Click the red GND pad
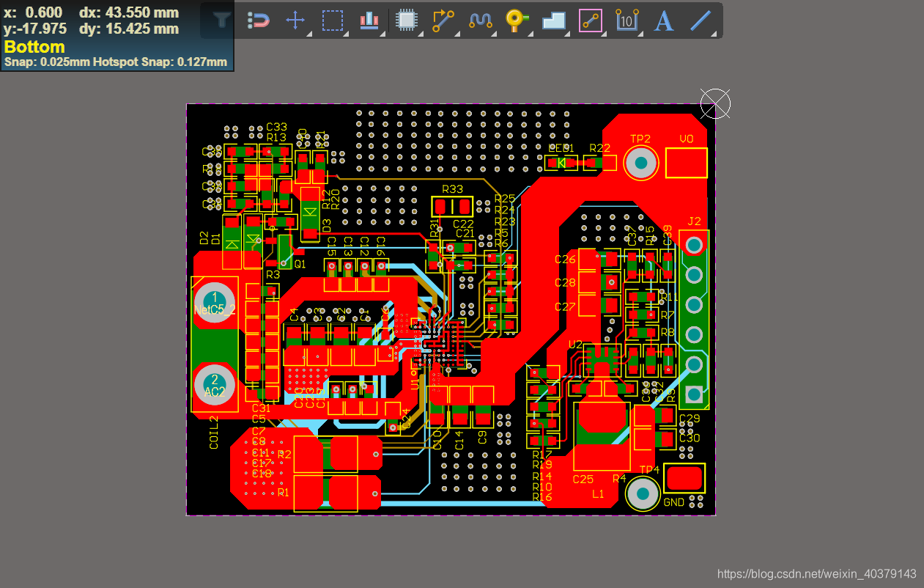 [685, 479]
